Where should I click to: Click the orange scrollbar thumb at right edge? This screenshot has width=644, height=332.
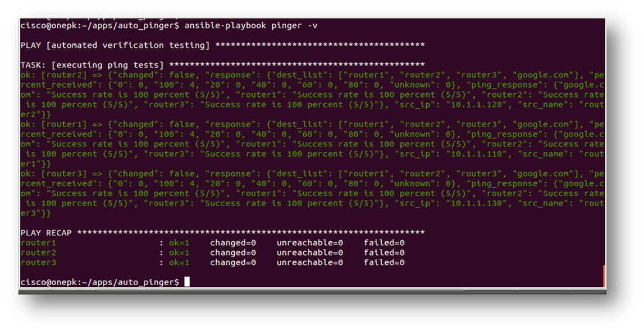pos(604,276)
